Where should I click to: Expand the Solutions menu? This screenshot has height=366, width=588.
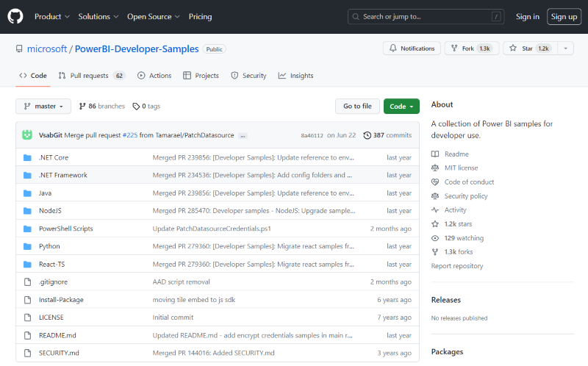(98, 16)
